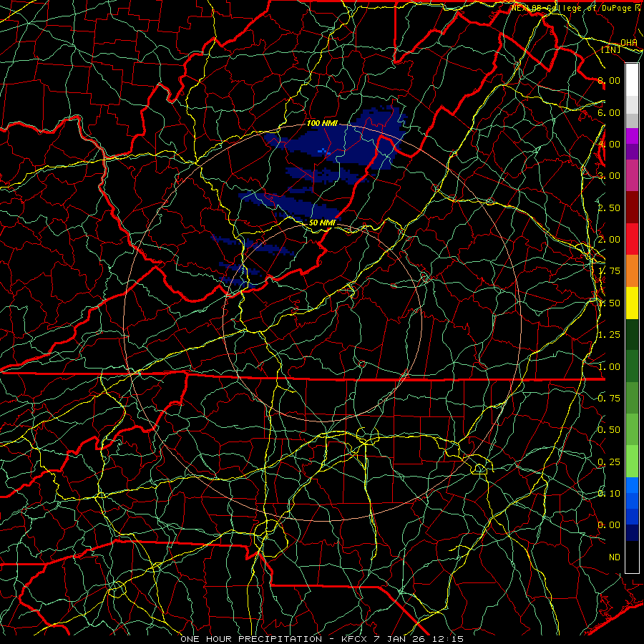
Task: Pick the dark purple swatch beside 4.00
Action: [x=632, y=152]
